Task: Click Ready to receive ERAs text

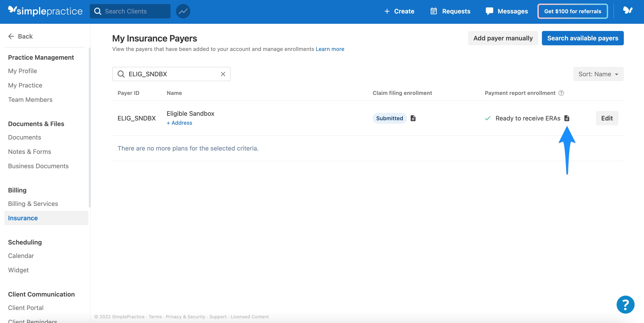Action: 528,118
